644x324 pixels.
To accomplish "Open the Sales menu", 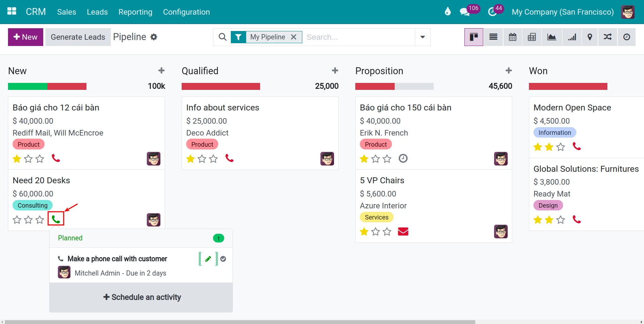I will [67, 12].
